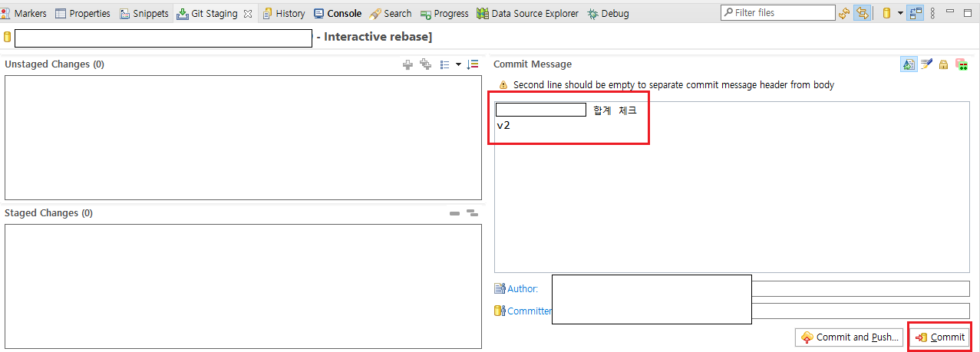Switch to the Properties tab
This screenshot has width=980, height=352.
pos(83,13)
